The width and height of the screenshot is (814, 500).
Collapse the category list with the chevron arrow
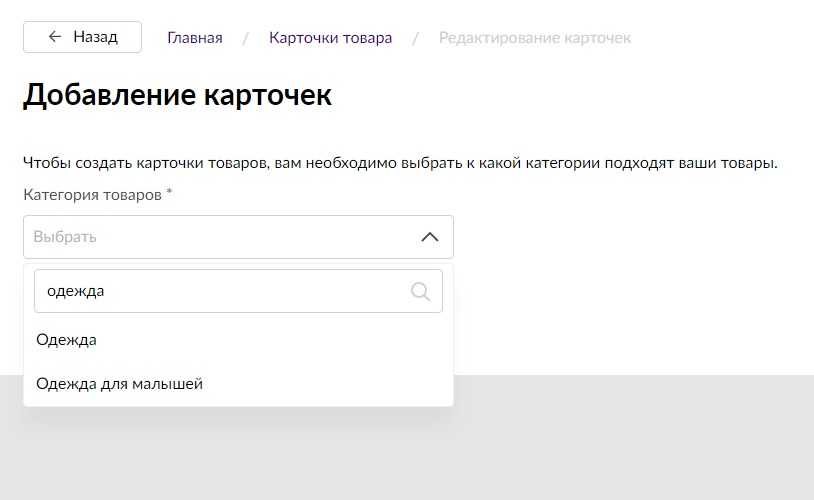pyautogui.click(x=429, y=237)
